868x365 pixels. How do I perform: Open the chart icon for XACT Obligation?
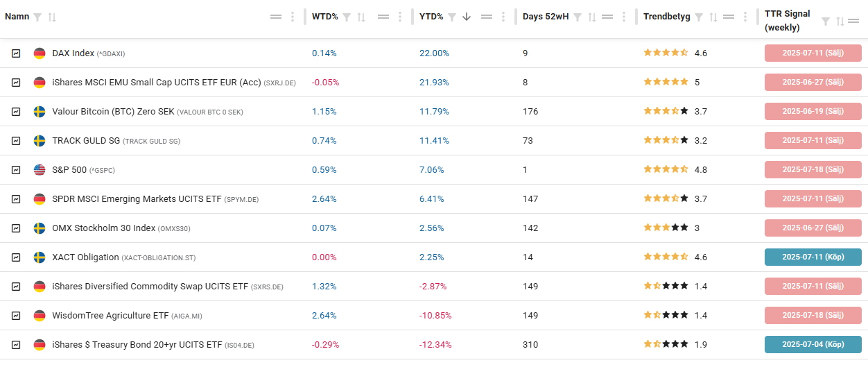pos(16,257)
